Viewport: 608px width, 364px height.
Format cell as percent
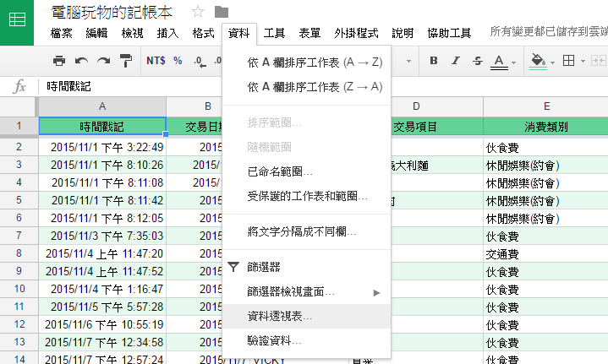click(178, 61)
